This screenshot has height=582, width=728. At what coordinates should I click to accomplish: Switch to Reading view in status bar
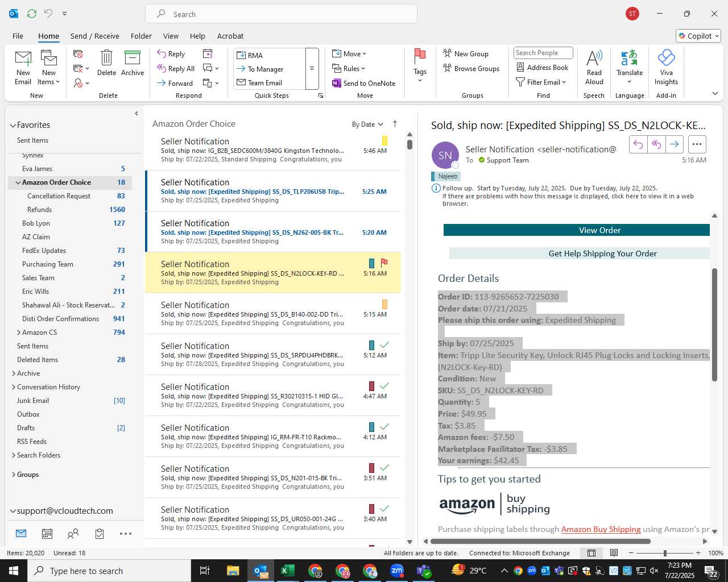tap(614, 553)
